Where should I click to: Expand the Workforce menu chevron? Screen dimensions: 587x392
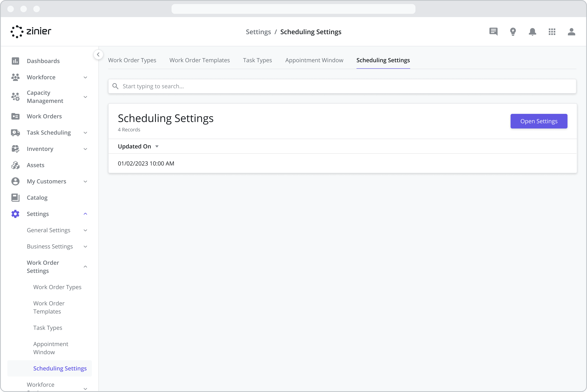click(85, 77)
